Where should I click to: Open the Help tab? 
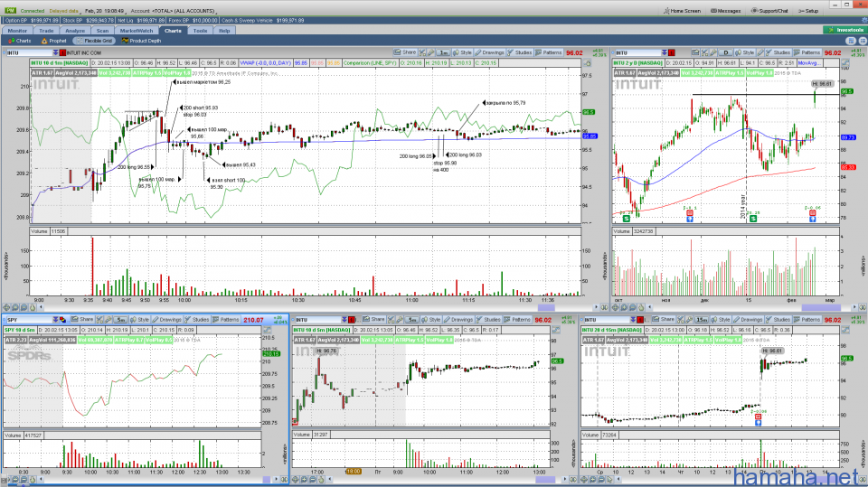click(x=224, y=31)
